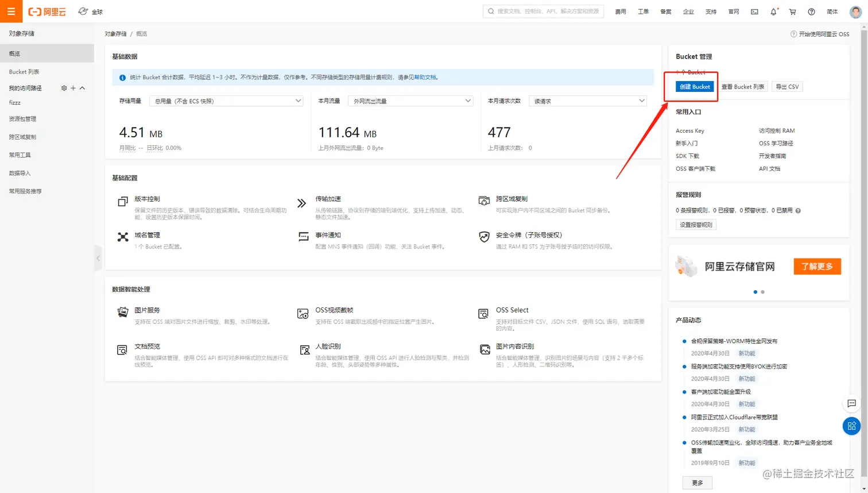Viewport: 868px width, 493px height.
Task: Select the second banner carousel dot
Action: coord(762,292)
